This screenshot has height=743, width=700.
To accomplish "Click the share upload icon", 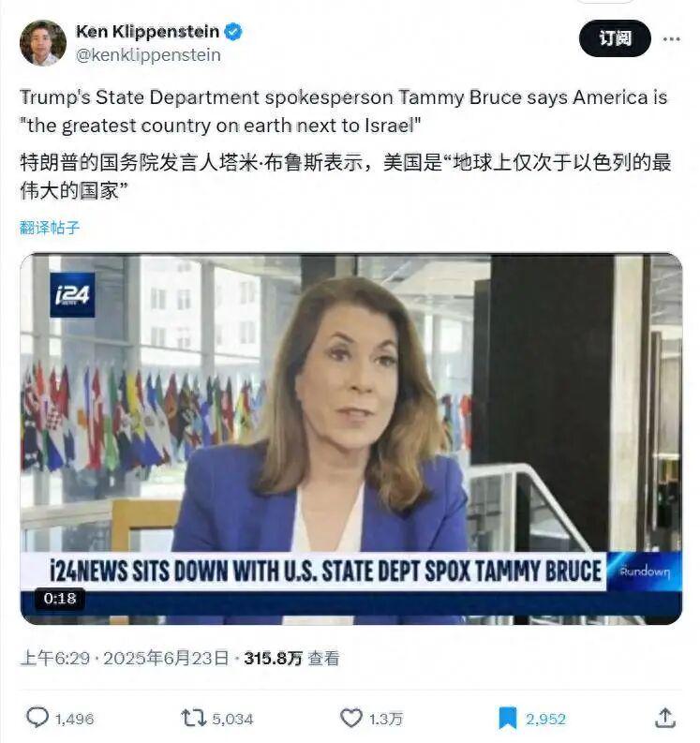I will 665,718.
